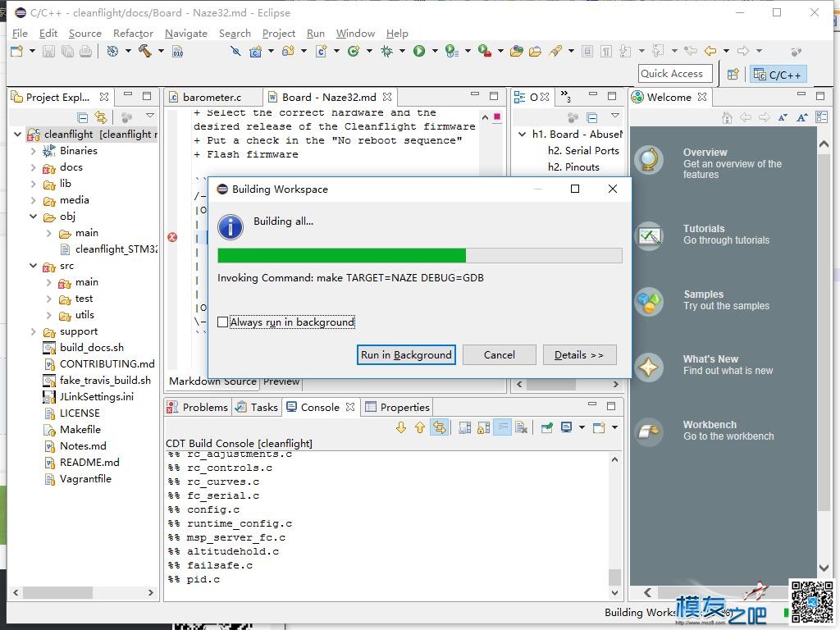
Task: Collapse the obj folder
Action: point(33,217)
